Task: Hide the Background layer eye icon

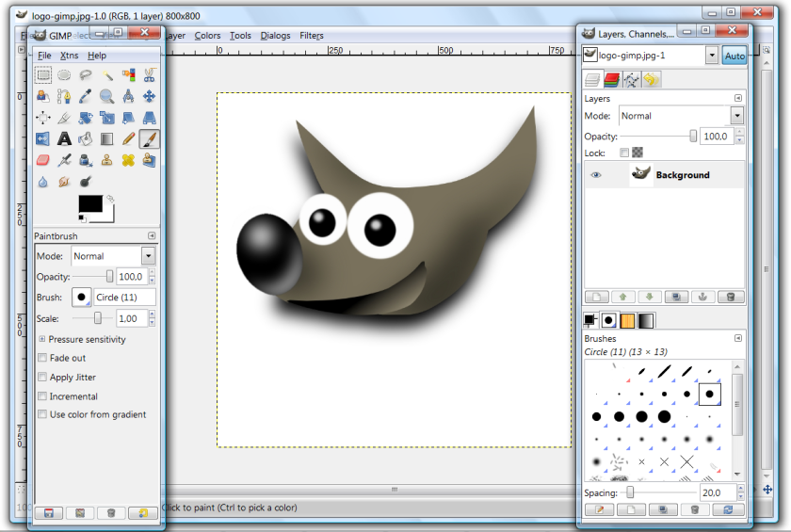Action: [x=596, y=175]
